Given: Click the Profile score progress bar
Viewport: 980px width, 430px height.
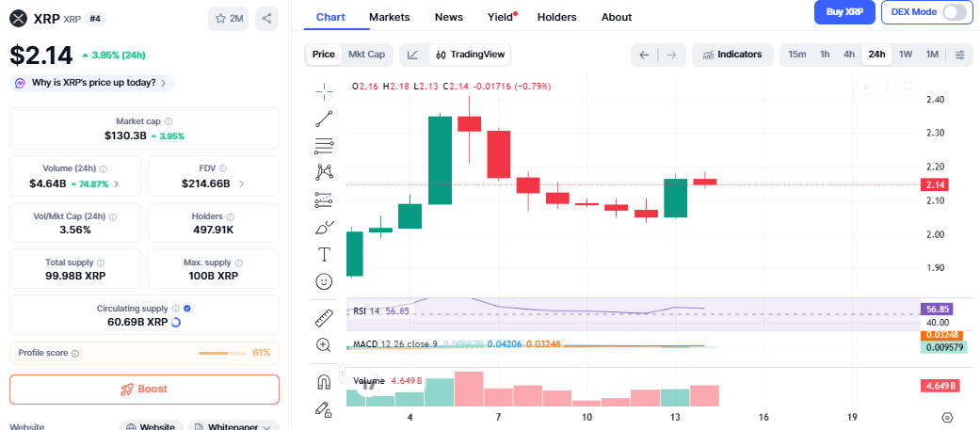Looking at the screenshot, I should [x=222, y=353].
